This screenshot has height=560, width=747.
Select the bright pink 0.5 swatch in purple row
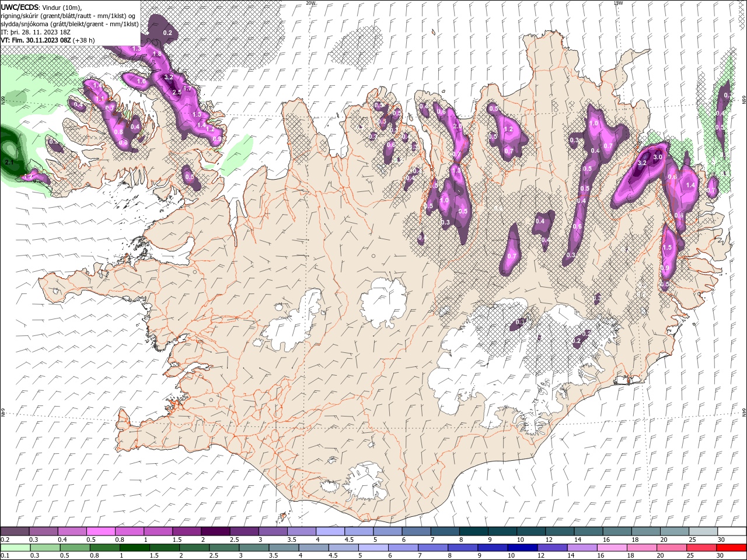click(x=101, y=531)
